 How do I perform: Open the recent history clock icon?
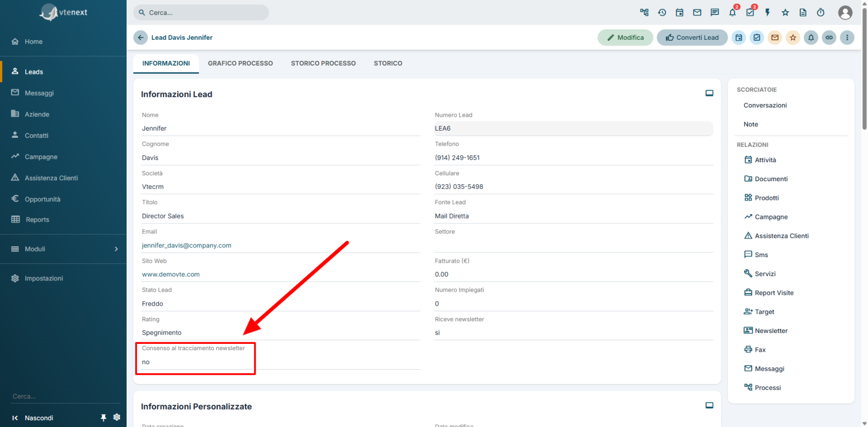click(662, 12)
